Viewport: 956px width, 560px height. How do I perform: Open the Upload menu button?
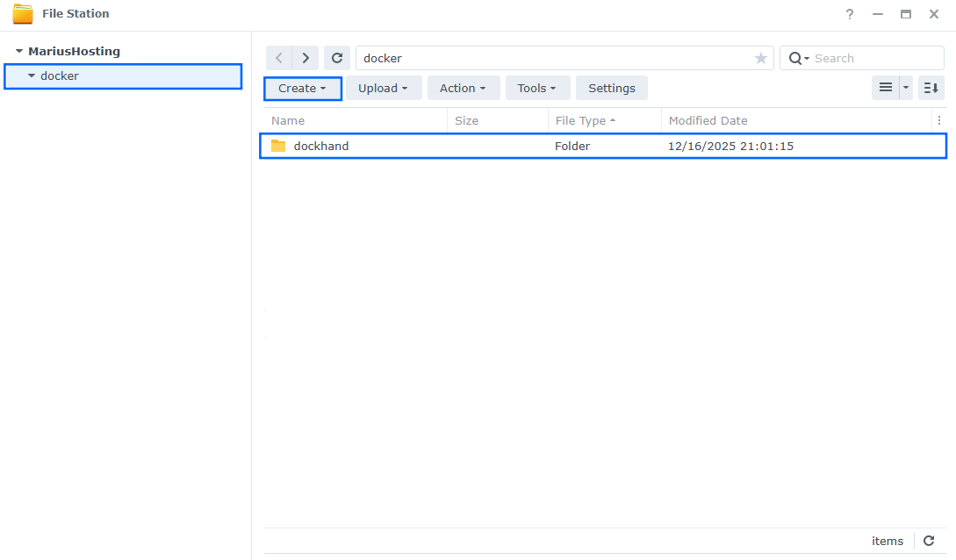point(384,88)
